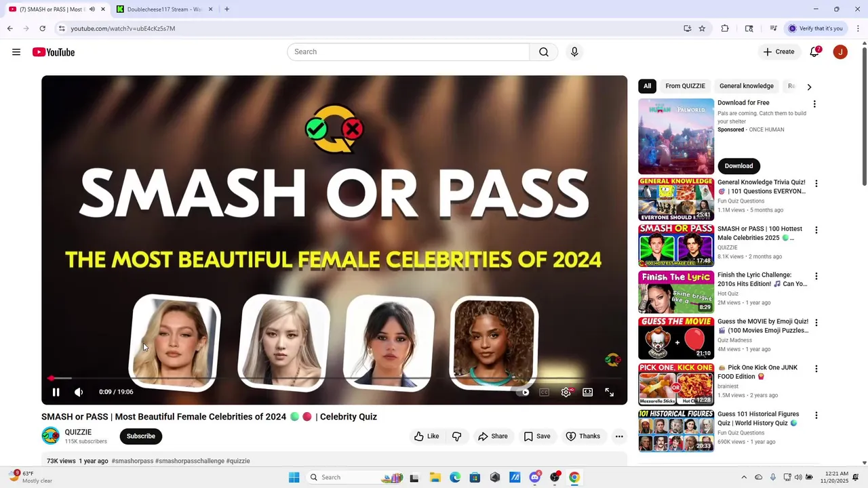Open the YouTube hamburger guide menu
868x488 pixels.
point(16,52)
